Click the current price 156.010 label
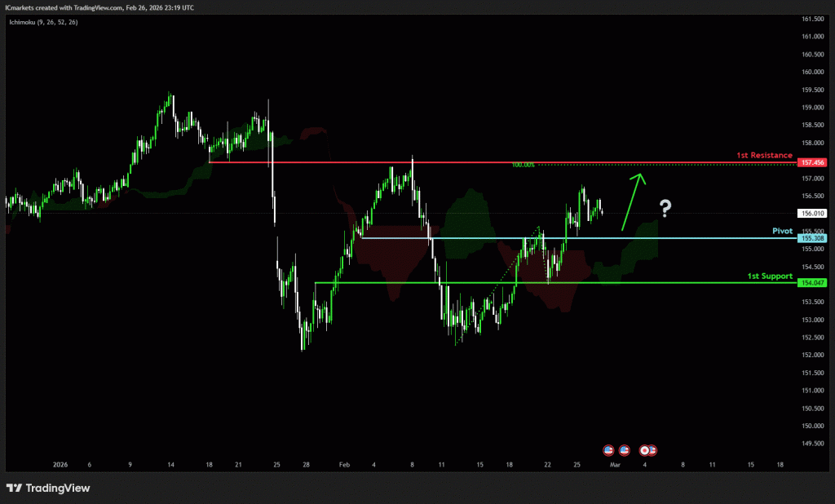This screenshot has height=504, width=835. click(813, 214)
